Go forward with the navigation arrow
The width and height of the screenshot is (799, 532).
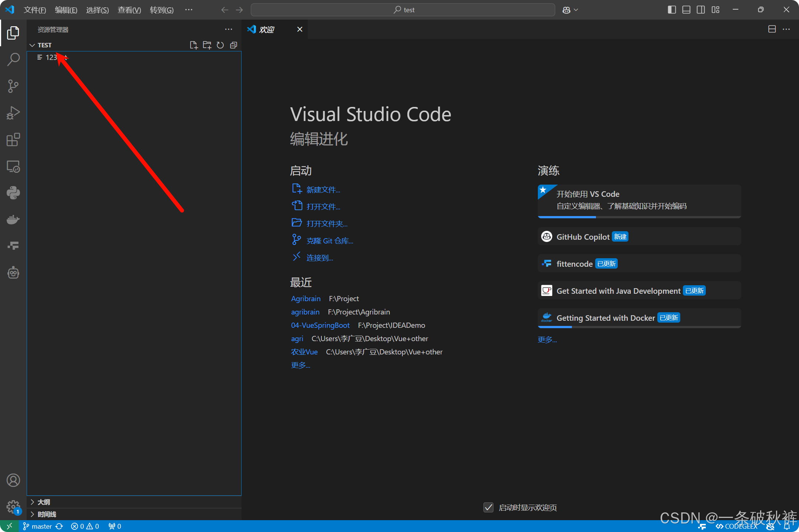click(239, 10)
